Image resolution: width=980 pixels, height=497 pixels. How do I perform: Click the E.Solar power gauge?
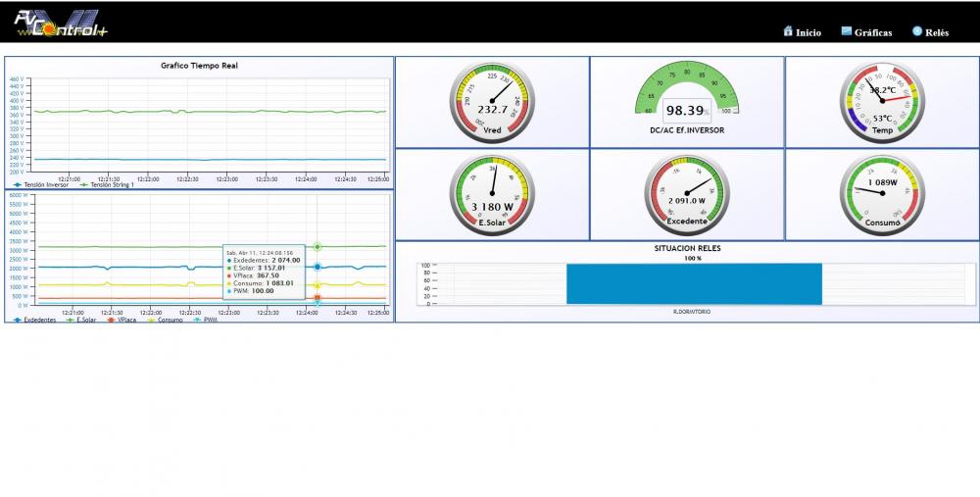click(x=492, y=194)
